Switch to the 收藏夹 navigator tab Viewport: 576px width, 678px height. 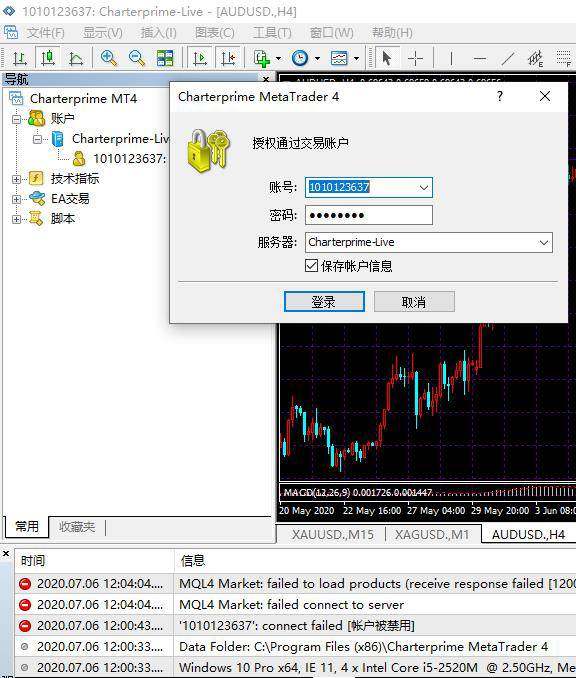(77, 527)
